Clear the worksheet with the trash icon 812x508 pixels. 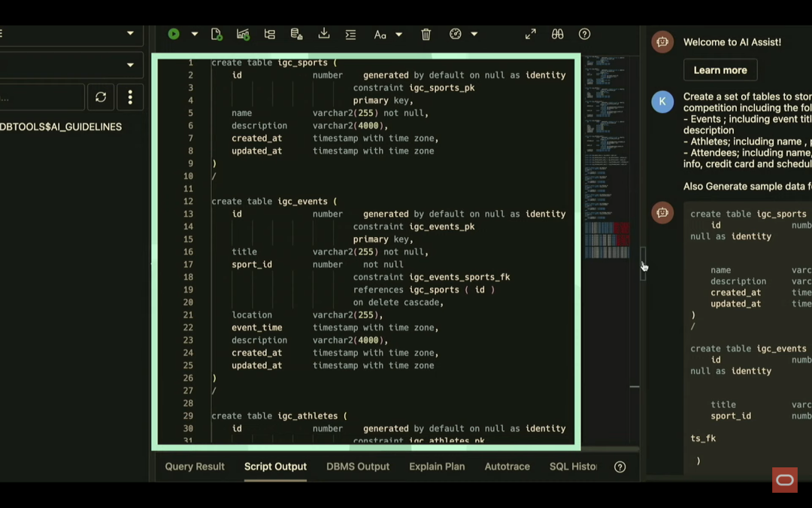[x=426, y=34]
